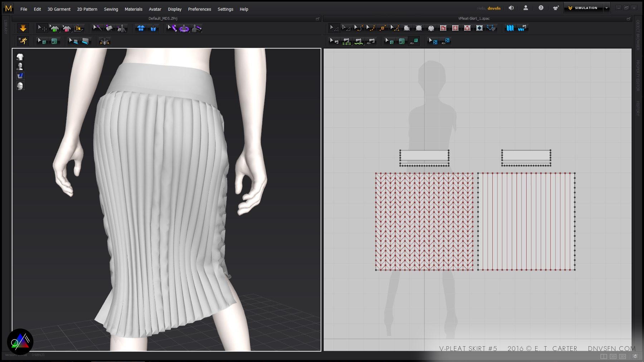This screenshot has height=362, width=644.
Task: Choose the Internal Circle tool
Action: (467, 28)
